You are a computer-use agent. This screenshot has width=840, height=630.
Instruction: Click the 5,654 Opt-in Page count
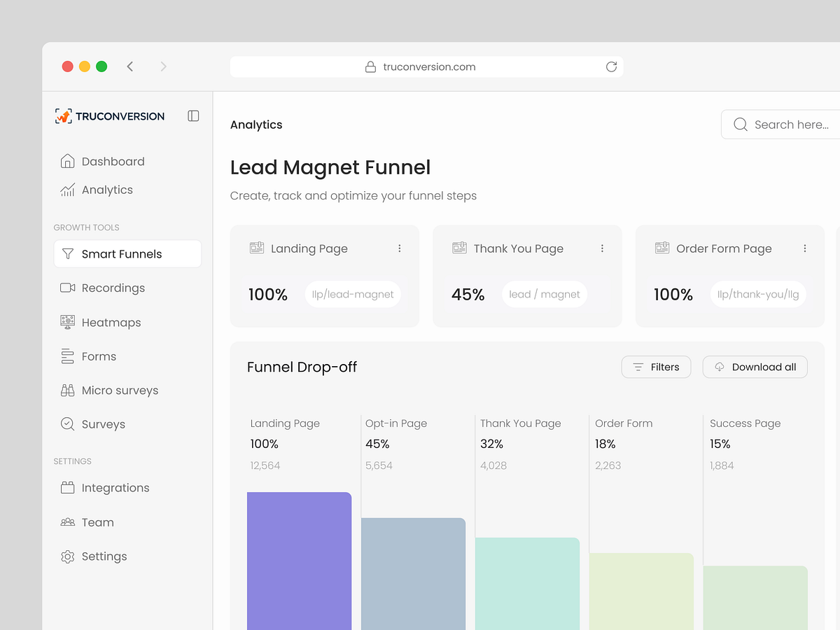pyautogui.click(x=379, y=465)
